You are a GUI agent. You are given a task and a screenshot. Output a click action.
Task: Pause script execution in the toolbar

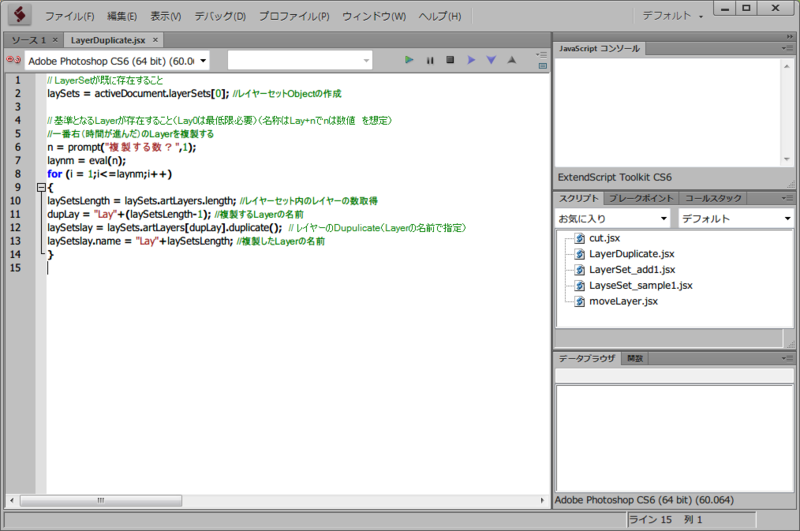pyautogui.click(x=430, y=60)
